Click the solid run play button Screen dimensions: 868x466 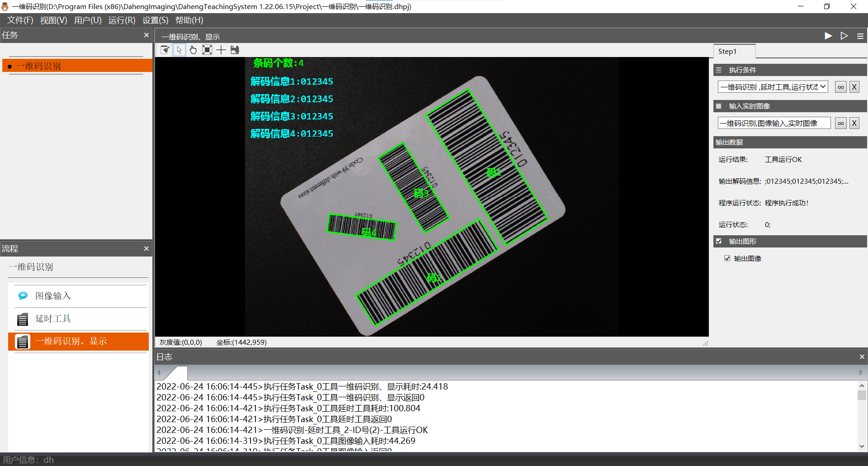828,36
